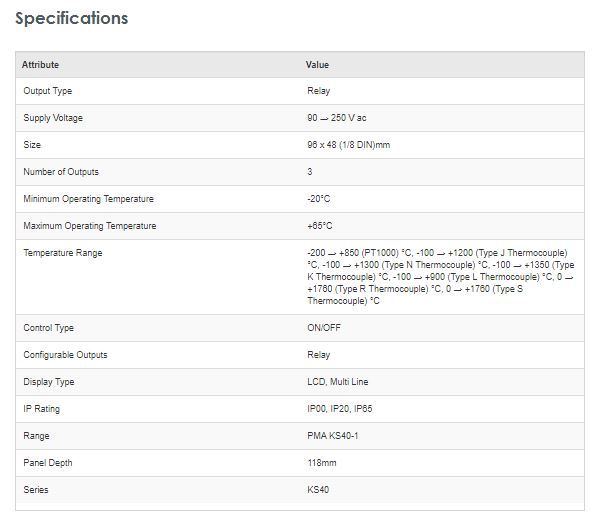Viewport: 612px width, 525px height.
Task: Click the Specifications heading
Action: (72, 19)
